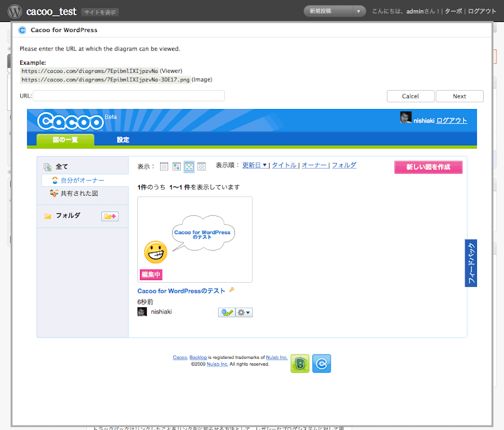
Task: Click the blue Cacoo logo in footer
Action: point(321,363)
